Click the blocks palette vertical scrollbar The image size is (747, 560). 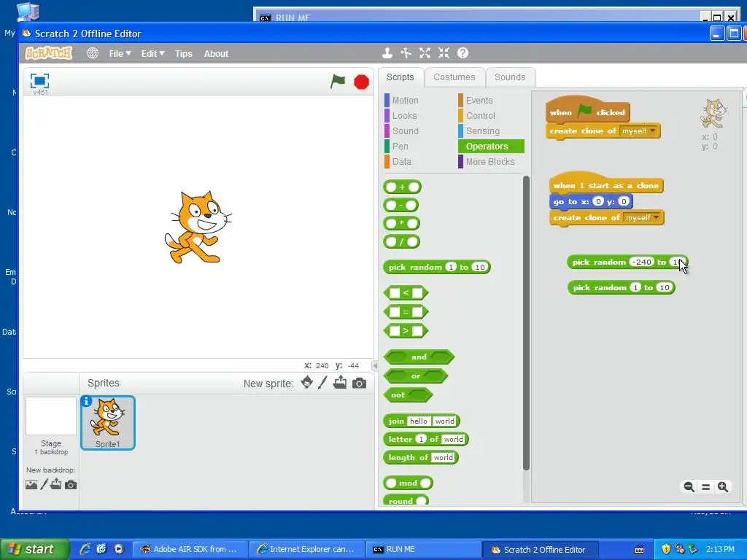coord(526,323)
